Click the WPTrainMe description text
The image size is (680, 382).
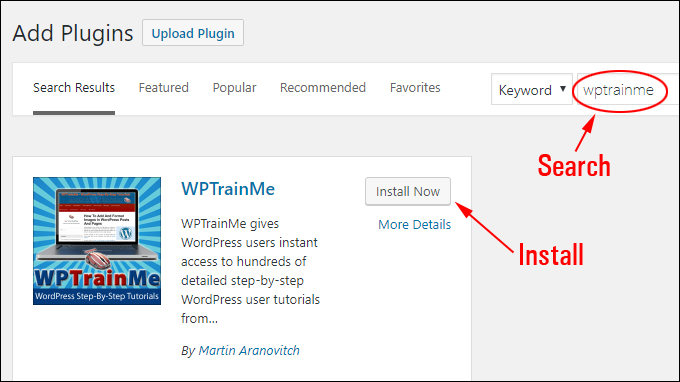[x=250, y=271]
